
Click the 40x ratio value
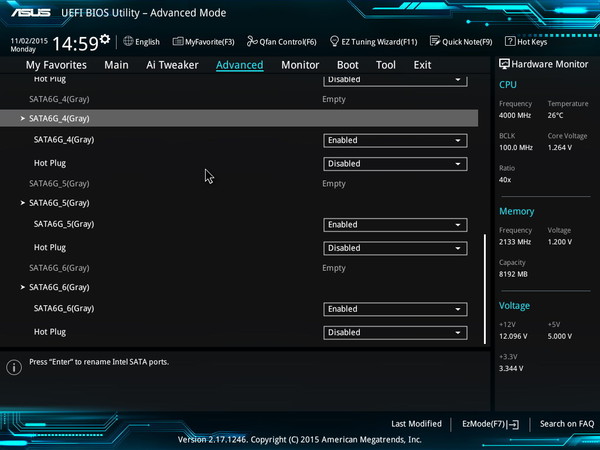coord(505,180)
